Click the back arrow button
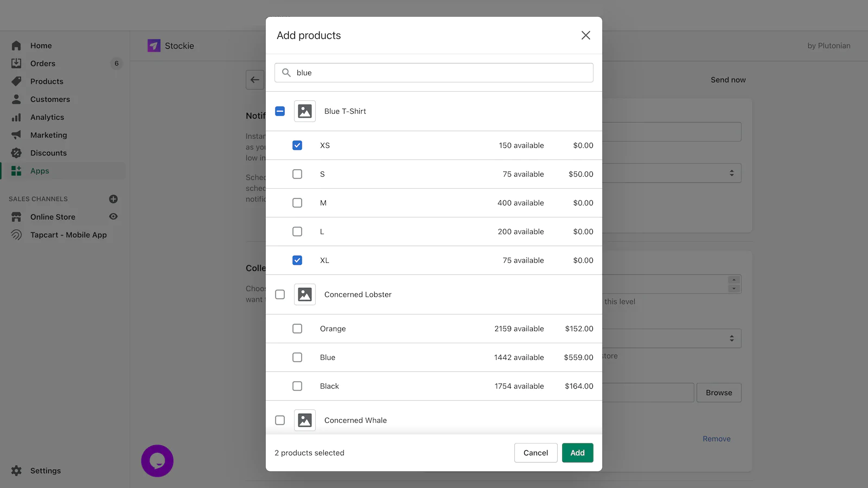The image size is (868, 488). pyautogui.click(x=255, y=80)
